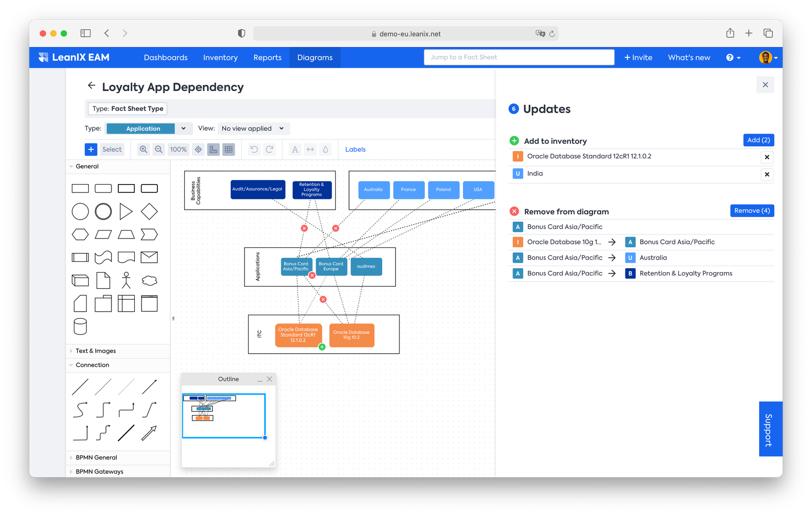Click the font 'A' text style icon
Viewport: 812px width, 516px height.
coord(295,149)
